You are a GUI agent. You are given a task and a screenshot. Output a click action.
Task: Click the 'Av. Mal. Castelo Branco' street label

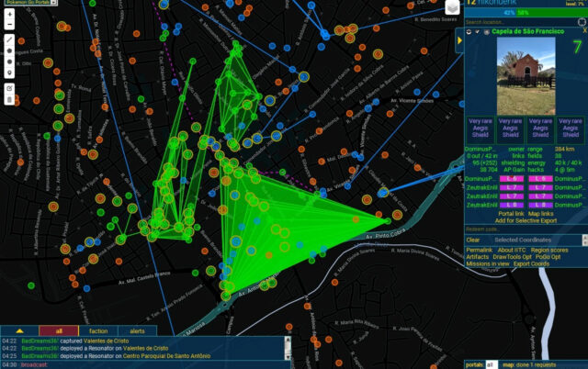(x=144, y=278)
